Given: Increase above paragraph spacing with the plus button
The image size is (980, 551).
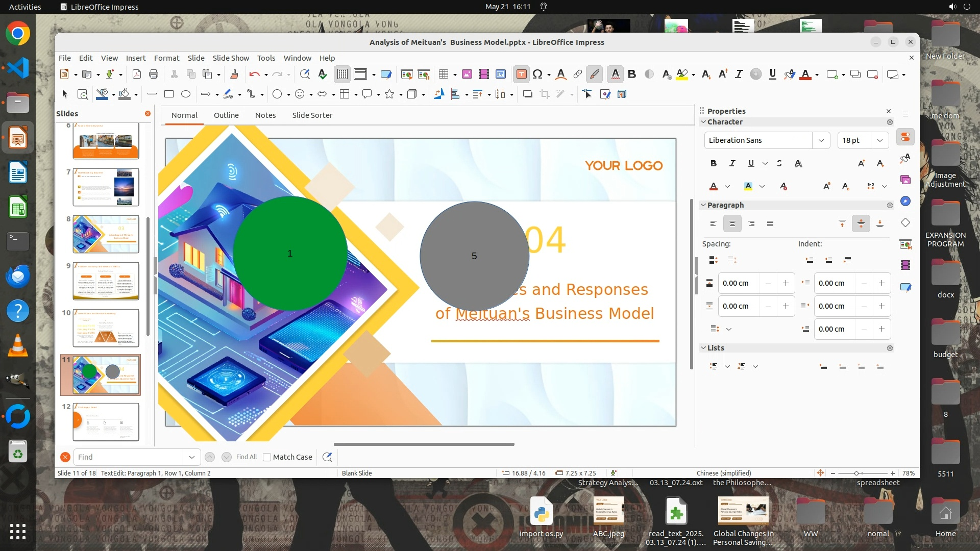Looking at the screenshot, I should point(786,283).
